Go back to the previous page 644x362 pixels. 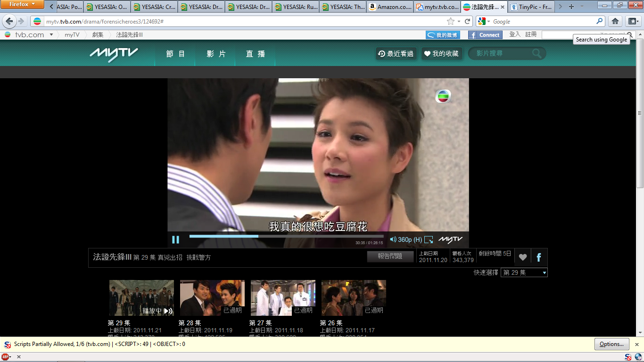(x=9, y=21)
